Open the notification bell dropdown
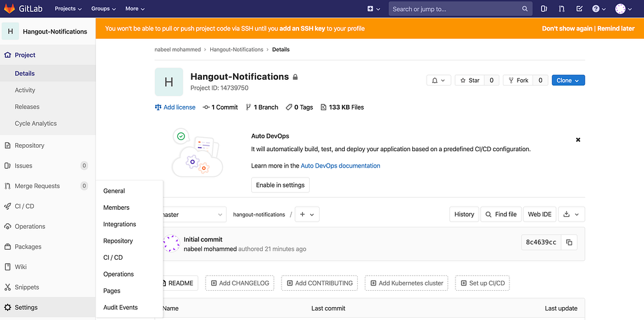This screenshot has width=644, height=320. (439, 80)
